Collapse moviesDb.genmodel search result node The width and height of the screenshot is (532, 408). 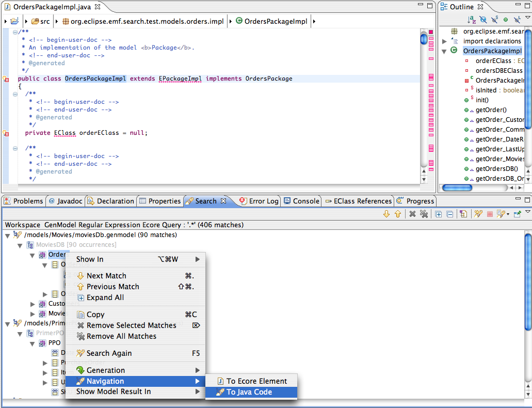click(x=7, y=236)
